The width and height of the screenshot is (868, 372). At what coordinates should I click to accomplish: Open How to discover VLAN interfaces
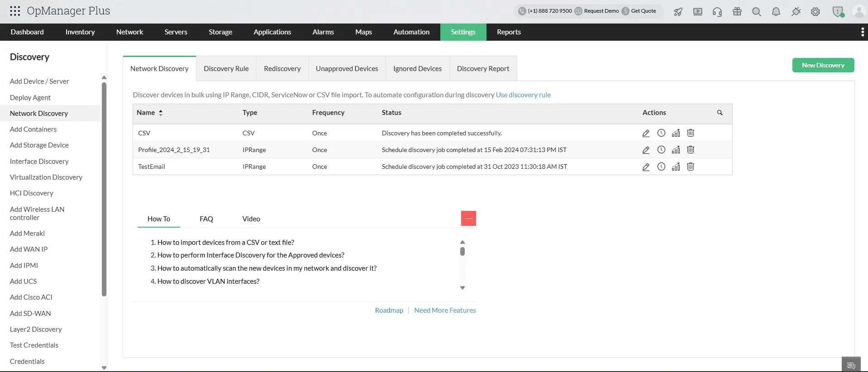tap(208, 281)
